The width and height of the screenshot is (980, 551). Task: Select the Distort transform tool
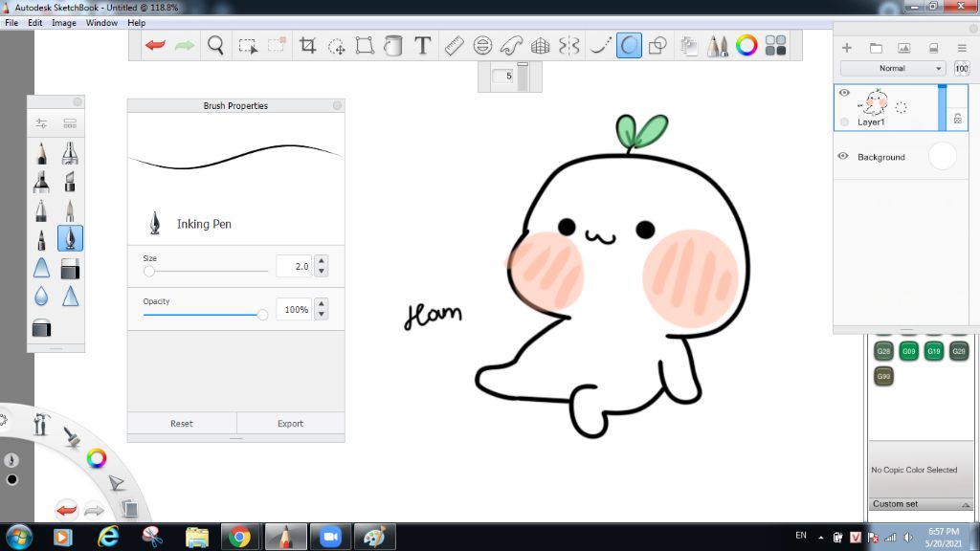point(365,46)
